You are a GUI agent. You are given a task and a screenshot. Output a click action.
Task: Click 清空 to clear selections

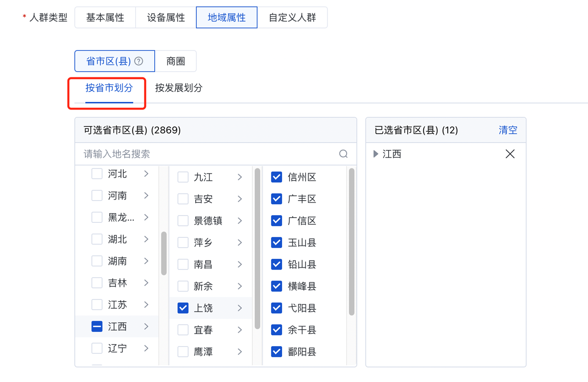[x=507, y=130]
